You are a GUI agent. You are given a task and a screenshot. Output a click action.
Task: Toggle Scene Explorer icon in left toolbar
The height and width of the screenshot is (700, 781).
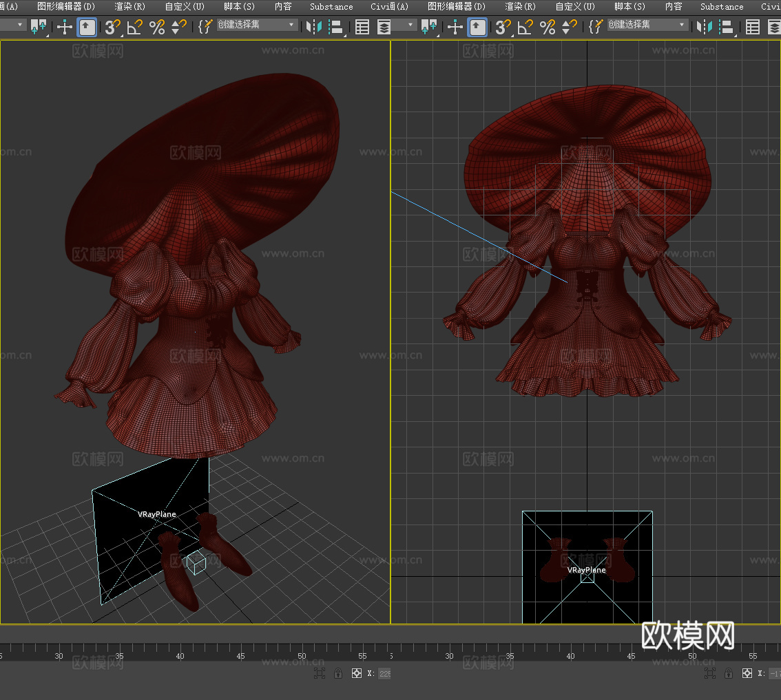pyautogui.click(x=362, y=27)
